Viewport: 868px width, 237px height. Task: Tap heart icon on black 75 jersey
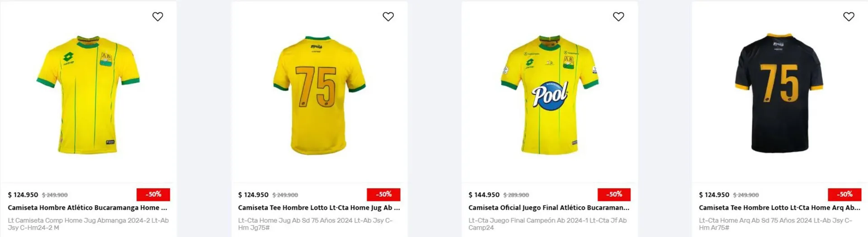(849, 17)
